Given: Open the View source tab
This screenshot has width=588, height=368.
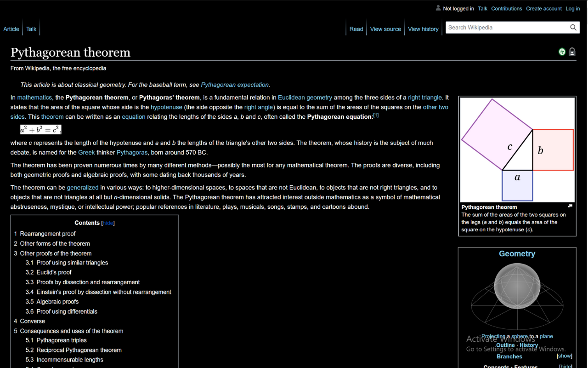Looking at the screenshot, I should [x=385, y=29].
